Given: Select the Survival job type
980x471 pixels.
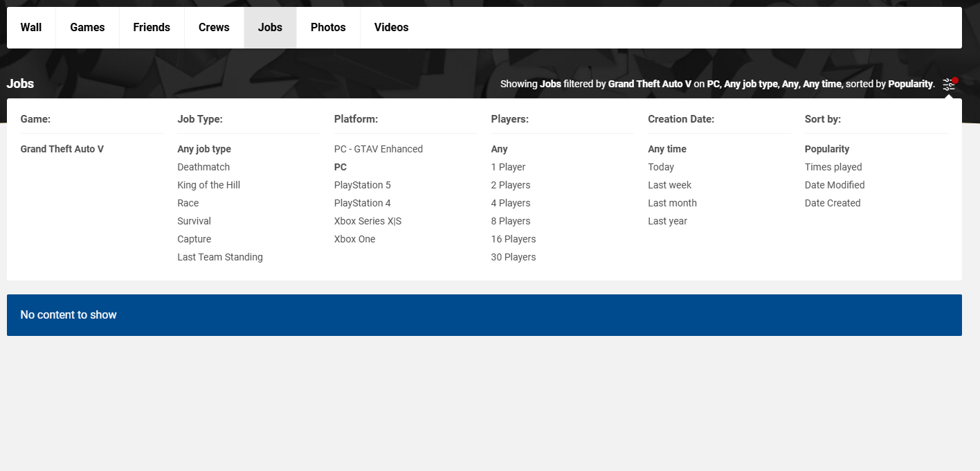Looking at the screenshot, I should tap(194, 221).
